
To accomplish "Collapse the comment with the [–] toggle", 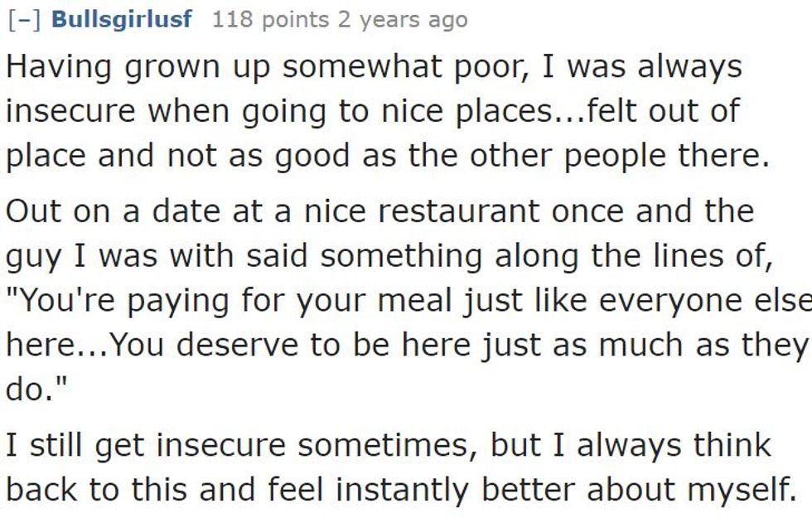I will click(25, 20).
